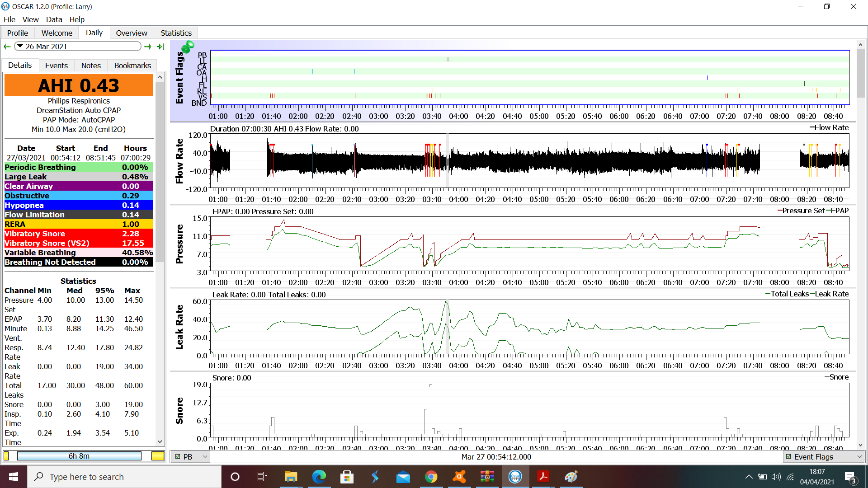The width and height of the screenshot is (868, 488).
Task: Switch to the Overview tab
Action: pyautogui.click(x=132, y=33)
